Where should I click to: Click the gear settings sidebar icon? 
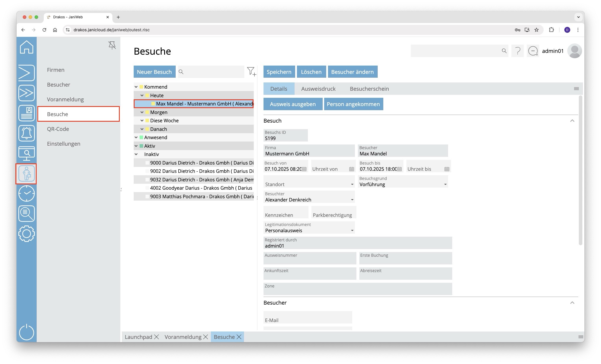(x=26, y=234)
